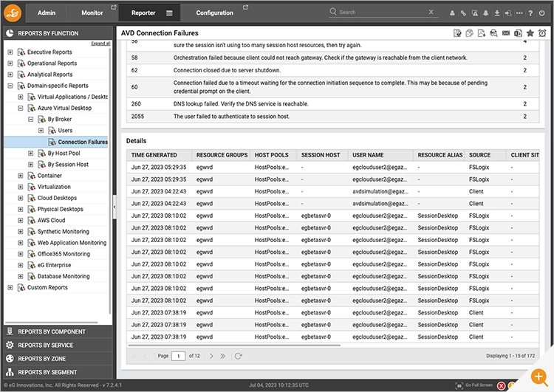This screenshot has height=392, width=554.
Task: Collapse the By Broker node
Action: coord(31,120)
